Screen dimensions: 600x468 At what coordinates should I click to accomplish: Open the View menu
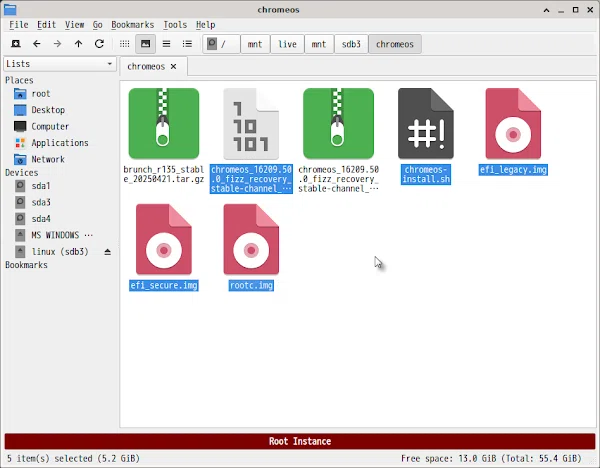(74, 25)
